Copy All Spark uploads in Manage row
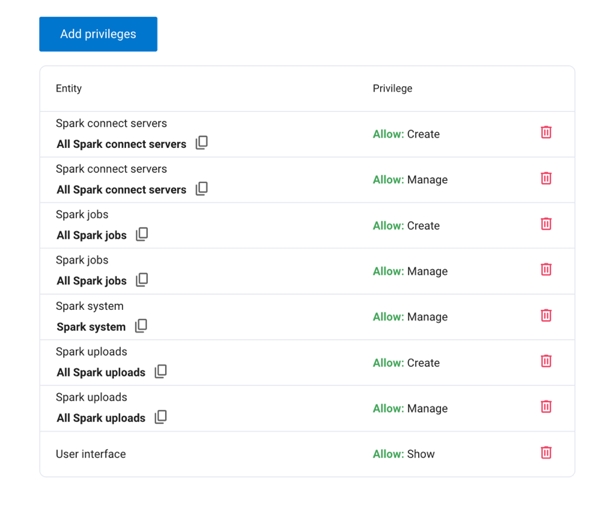This screenshot has height=505, width=600. pyautogui.click(x=161, y=417)
